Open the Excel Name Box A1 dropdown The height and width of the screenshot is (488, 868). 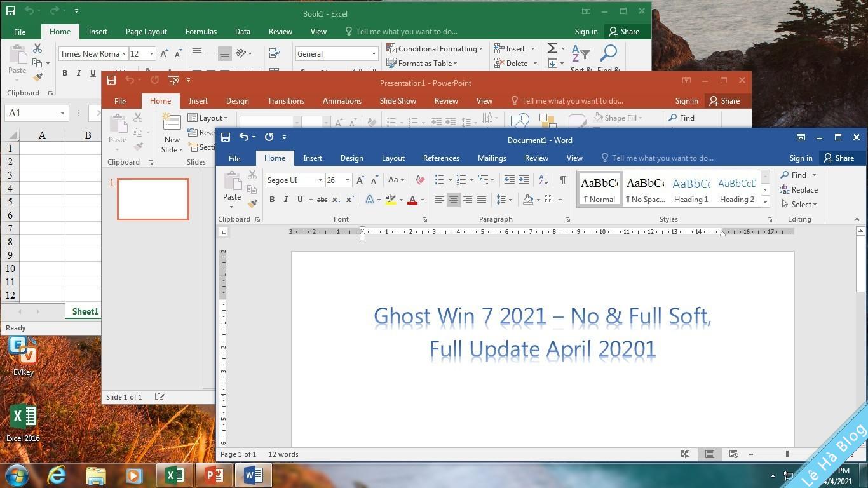62,113
